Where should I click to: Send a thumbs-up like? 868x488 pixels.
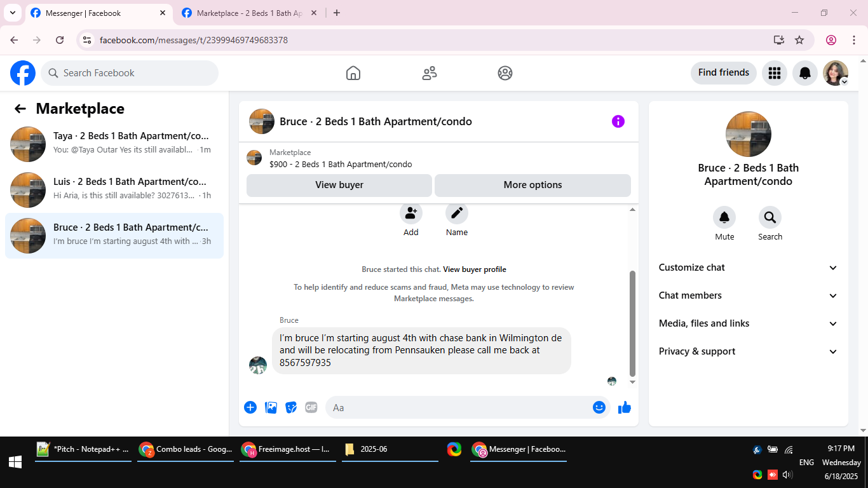pos(625,407)
